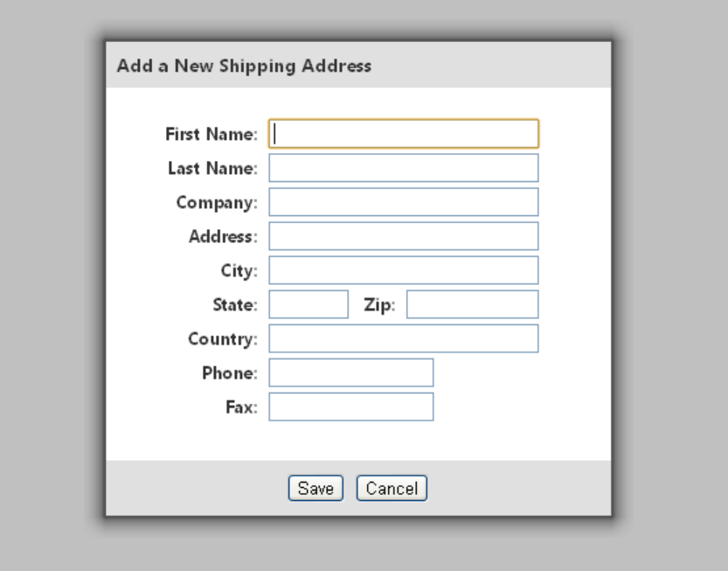Click the Country input field
This screenshot has height=571, width=728.
[403, 338]
